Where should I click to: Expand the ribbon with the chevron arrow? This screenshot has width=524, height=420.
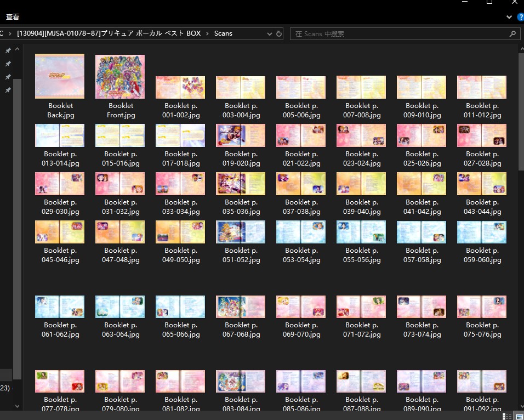(509, 16)
